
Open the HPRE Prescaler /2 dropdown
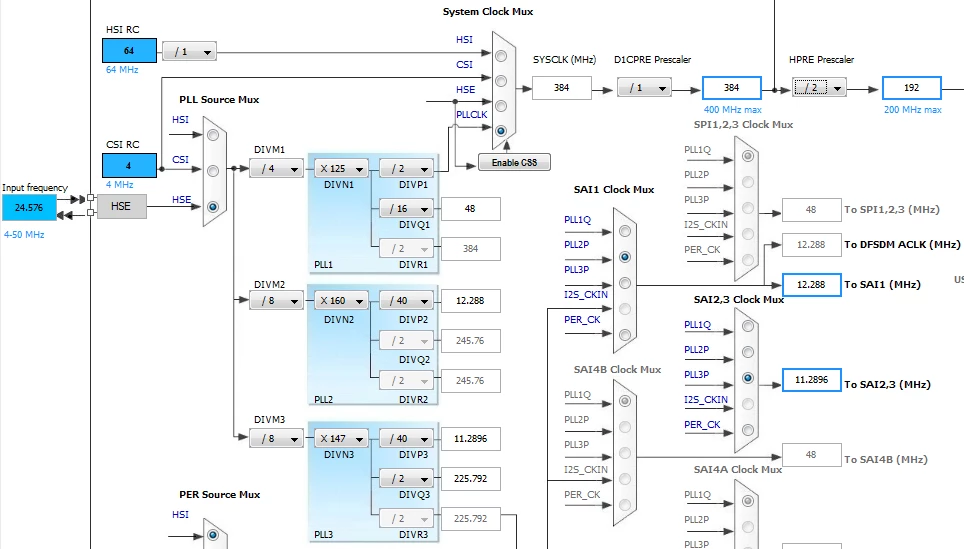coord(819,88)
